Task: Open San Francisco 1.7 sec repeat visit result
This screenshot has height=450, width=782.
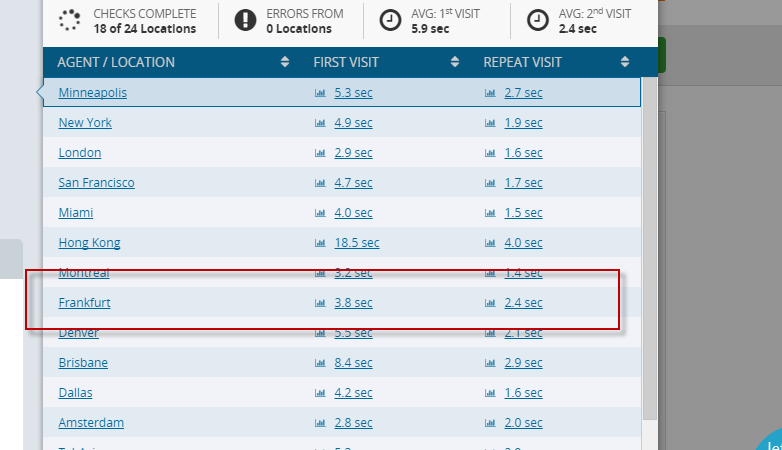Action: (523, 183)
